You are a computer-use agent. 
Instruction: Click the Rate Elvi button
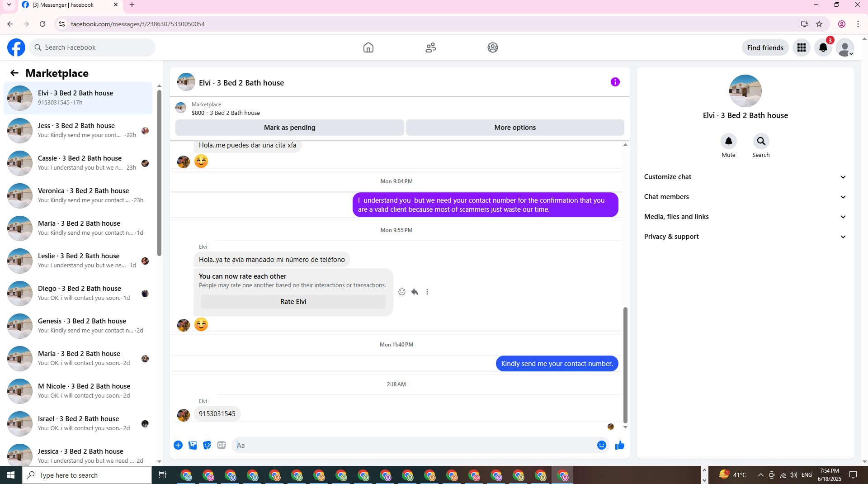pos(293,302)
